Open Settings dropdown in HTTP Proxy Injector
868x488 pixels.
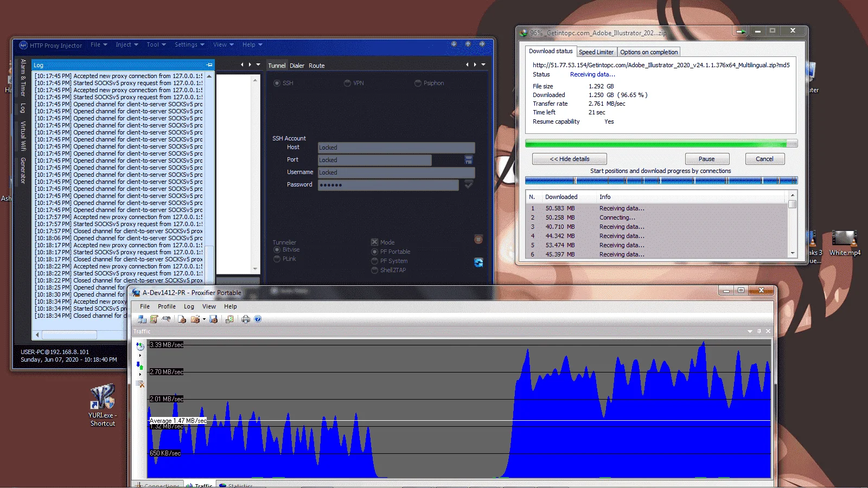click(x=189, y=44)
